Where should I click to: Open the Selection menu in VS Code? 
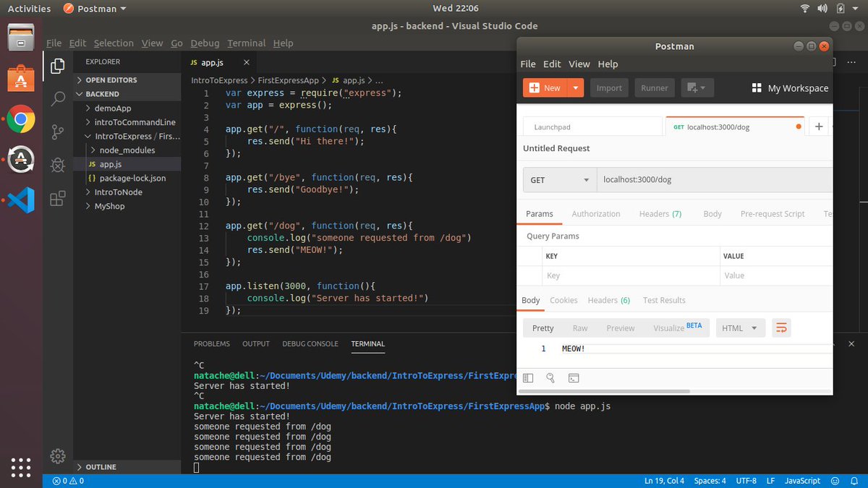[x=114, y=43]
